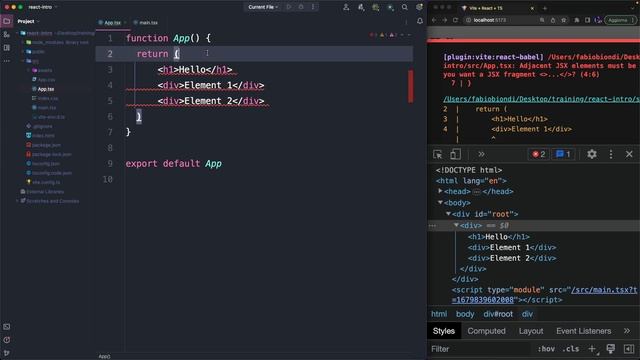The image size is (640, 360).
Task: Open more run actions kebab menu
Action: tap(313, 7)
